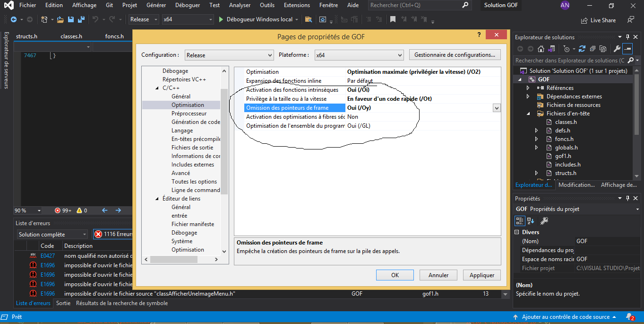Click Sync with Active Document icon
The height and width of the screenshot is (324, 644).
coord(582,49)
